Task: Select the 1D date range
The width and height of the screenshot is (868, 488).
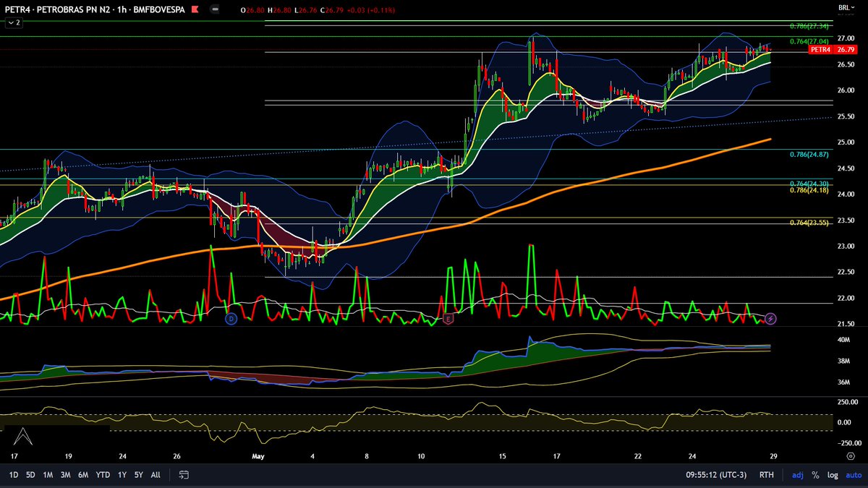Action: pos(14,475)
